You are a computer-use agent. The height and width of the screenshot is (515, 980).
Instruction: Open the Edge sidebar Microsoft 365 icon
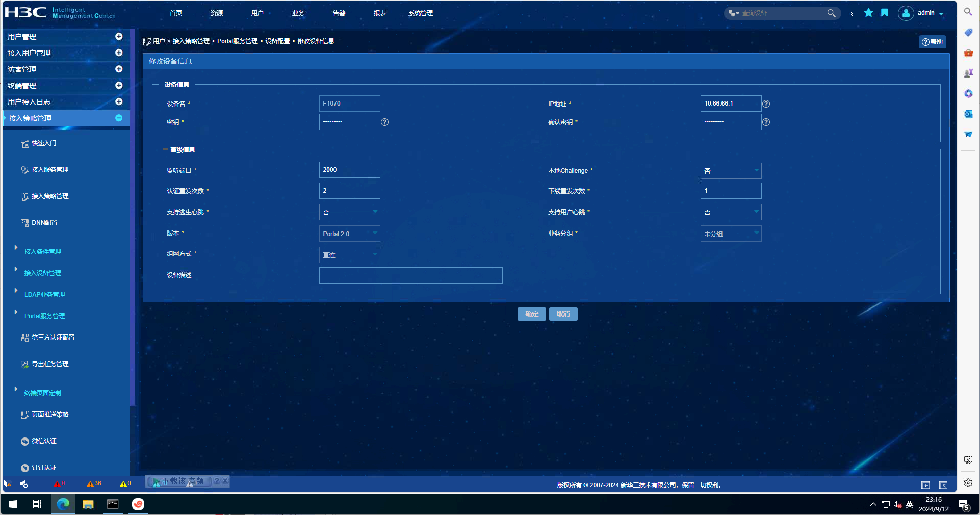(x=968, y=94)
